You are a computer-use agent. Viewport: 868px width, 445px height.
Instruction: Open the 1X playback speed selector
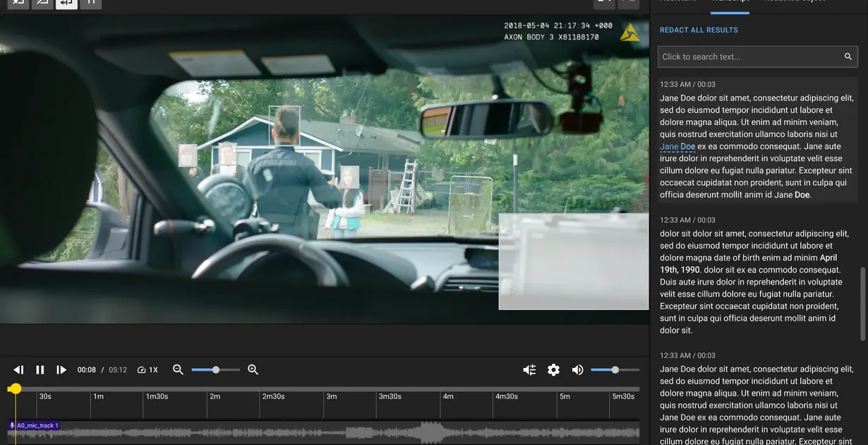click(147, 368)
